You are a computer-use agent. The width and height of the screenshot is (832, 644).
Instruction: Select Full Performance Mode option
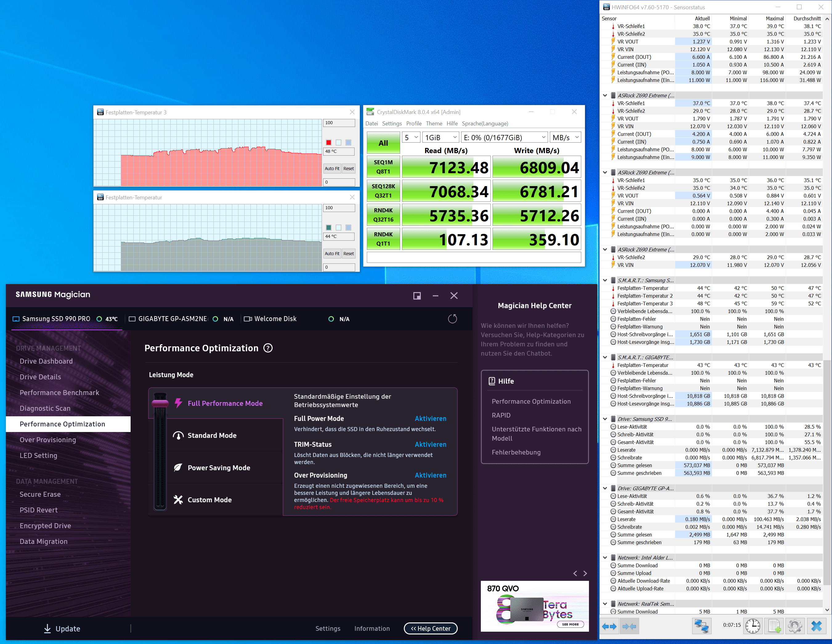225,403
